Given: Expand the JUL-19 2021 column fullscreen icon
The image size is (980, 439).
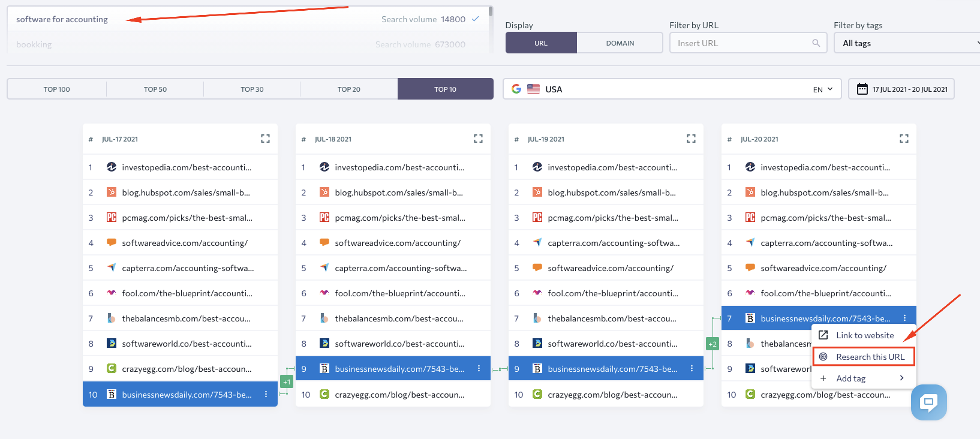Looking at the screenshot, I should pyautogui.click(x=691, y=139).
